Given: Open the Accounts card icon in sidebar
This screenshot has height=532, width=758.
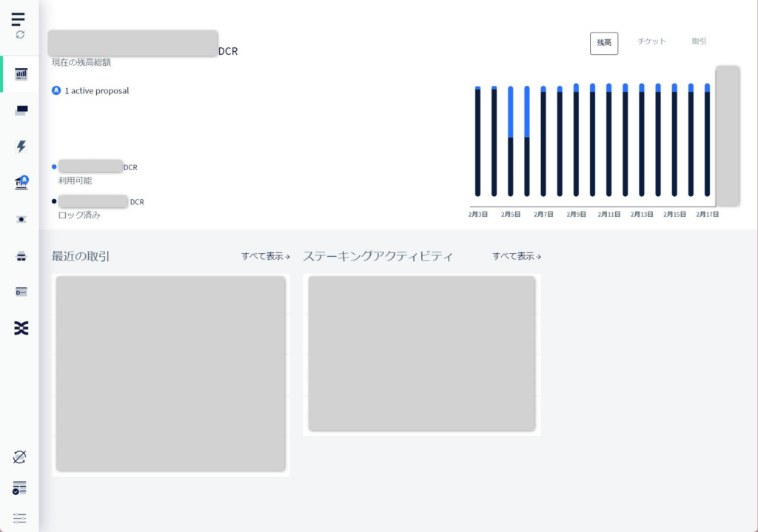Looking at the screenshot, I should 21,292.
